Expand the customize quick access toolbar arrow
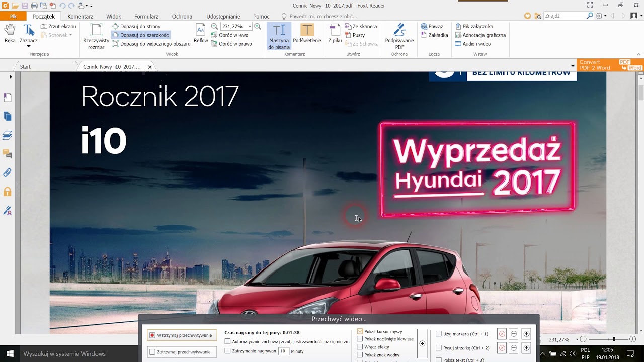The width and height of the screenshot is (644, 362). [91, 6]
